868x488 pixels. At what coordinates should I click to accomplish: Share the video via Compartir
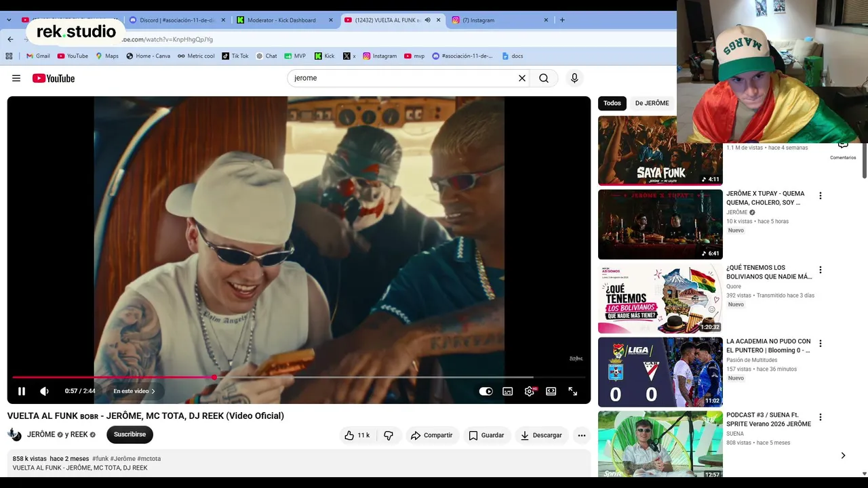[431, 435]
